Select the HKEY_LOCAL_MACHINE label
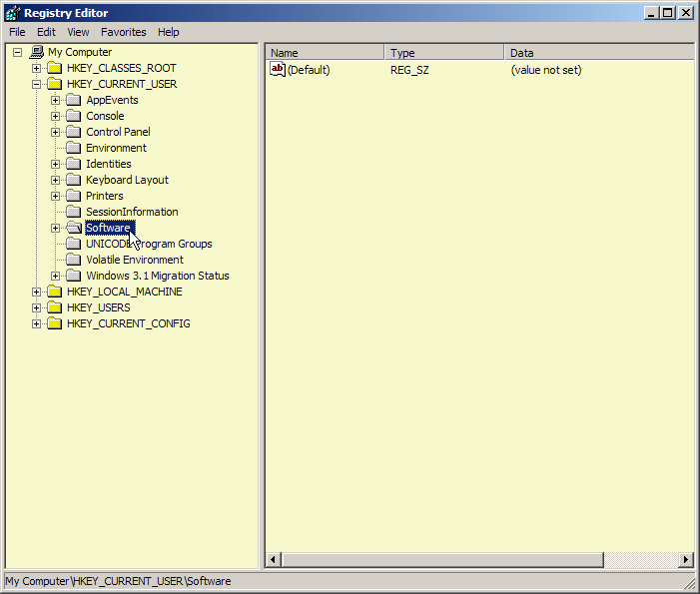The width and height of the screenshot is (700, 594). pyautogui.click(x=125, y=292)
